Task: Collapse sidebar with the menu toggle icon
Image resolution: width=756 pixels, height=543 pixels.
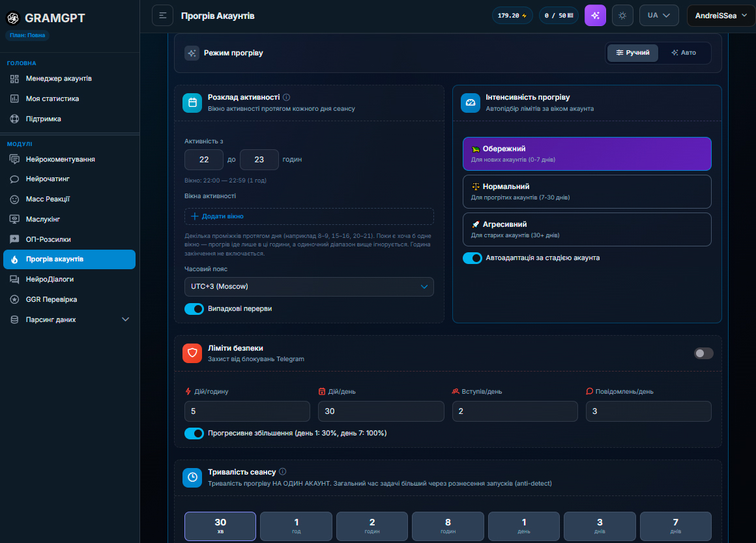Action: tap(162, 16)
